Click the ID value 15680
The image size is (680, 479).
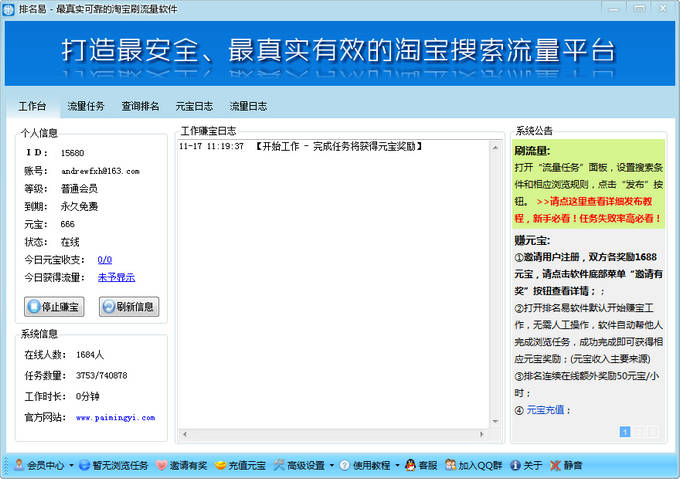72,153
